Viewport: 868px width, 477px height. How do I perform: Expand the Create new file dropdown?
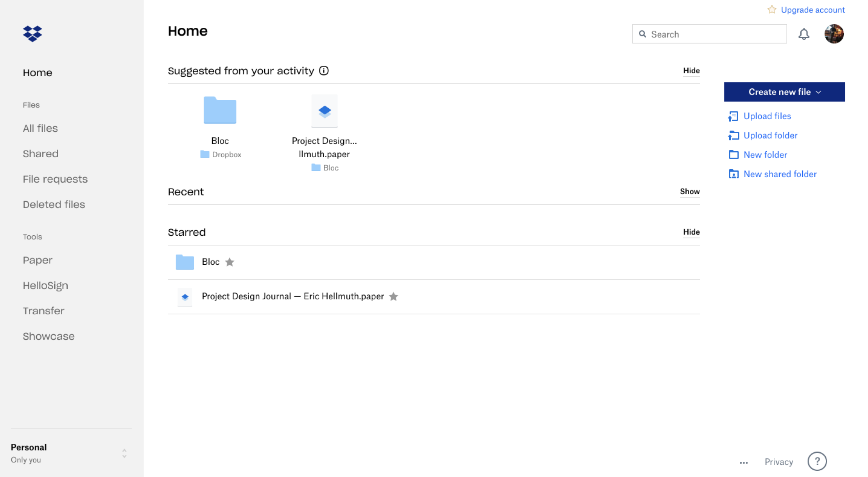(x=784, y=92)
